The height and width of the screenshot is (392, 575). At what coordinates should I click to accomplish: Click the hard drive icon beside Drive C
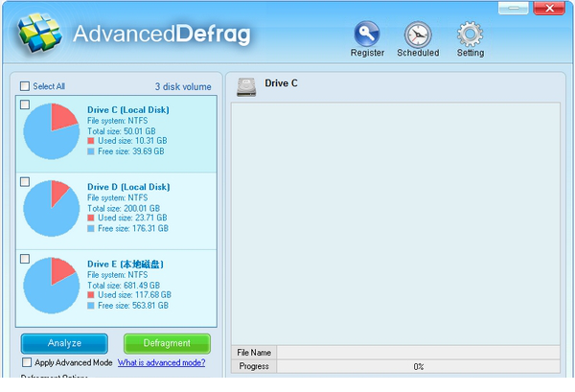coord(246,87)
